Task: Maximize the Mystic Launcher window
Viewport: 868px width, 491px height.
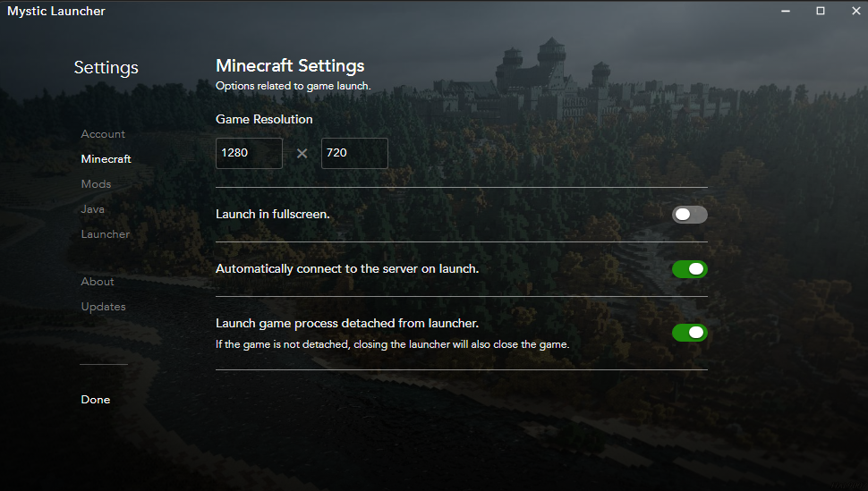Action: (x=821, y=11)
